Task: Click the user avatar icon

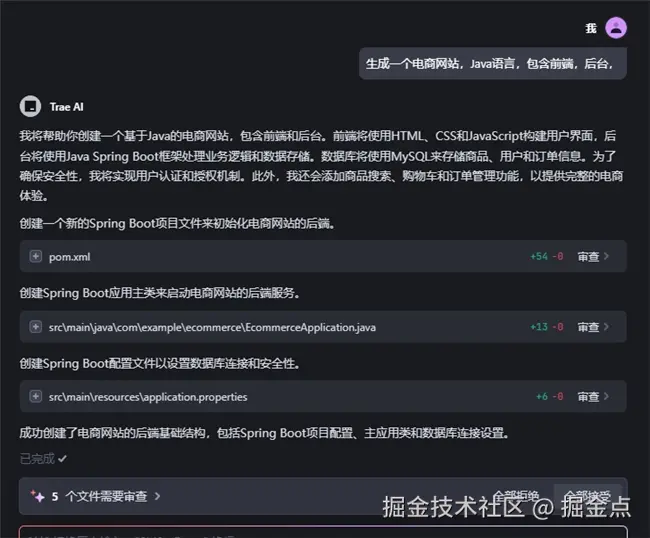Action: click(616, 28)
